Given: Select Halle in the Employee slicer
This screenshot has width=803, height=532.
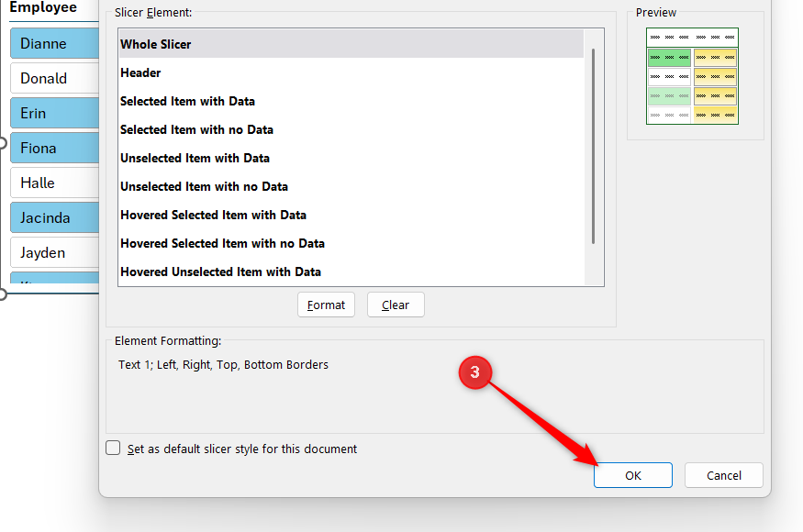Looking at the screenshot, I should [x=54, y=183].
